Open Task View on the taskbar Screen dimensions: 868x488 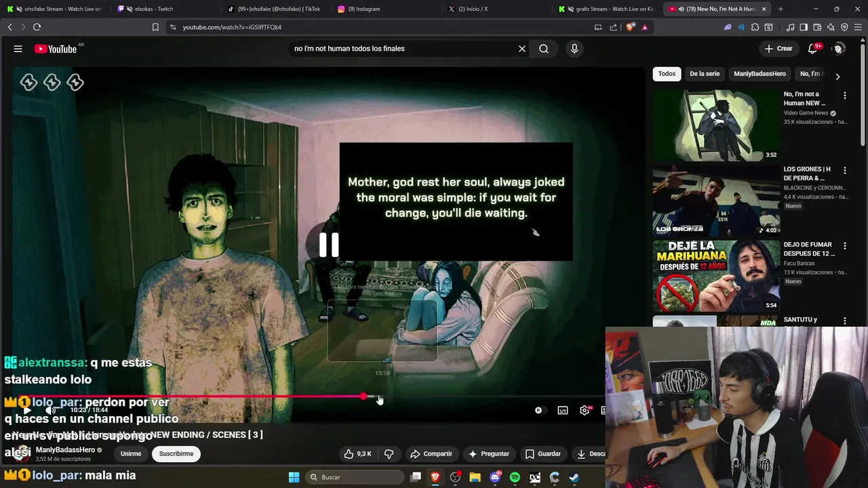pyautogui.click(x=416, y=477)
